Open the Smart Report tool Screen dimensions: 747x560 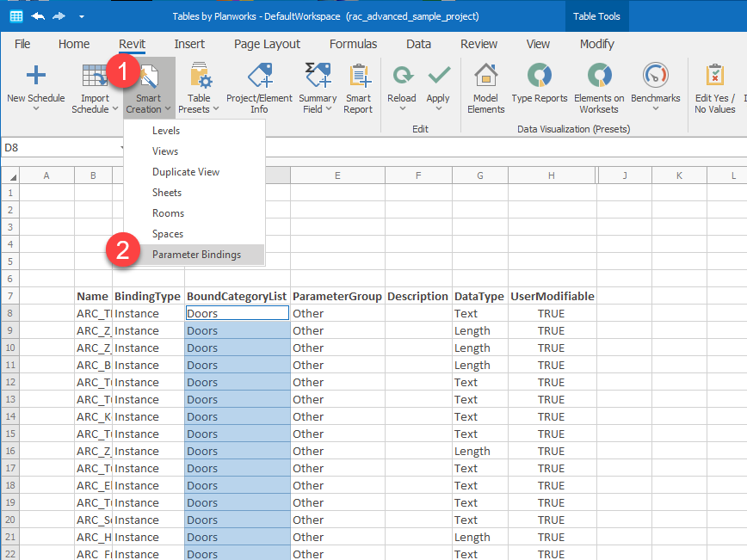click(358, 89)
